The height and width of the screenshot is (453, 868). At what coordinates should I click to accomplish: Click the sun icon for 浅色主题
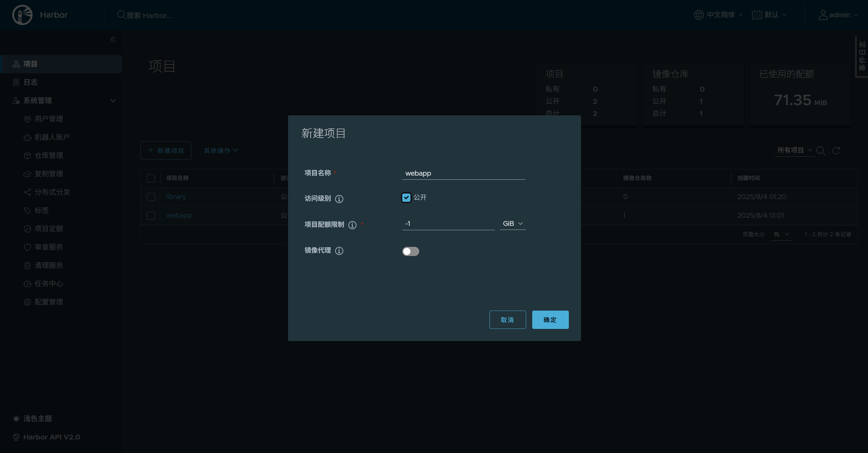tap(16, 419)
